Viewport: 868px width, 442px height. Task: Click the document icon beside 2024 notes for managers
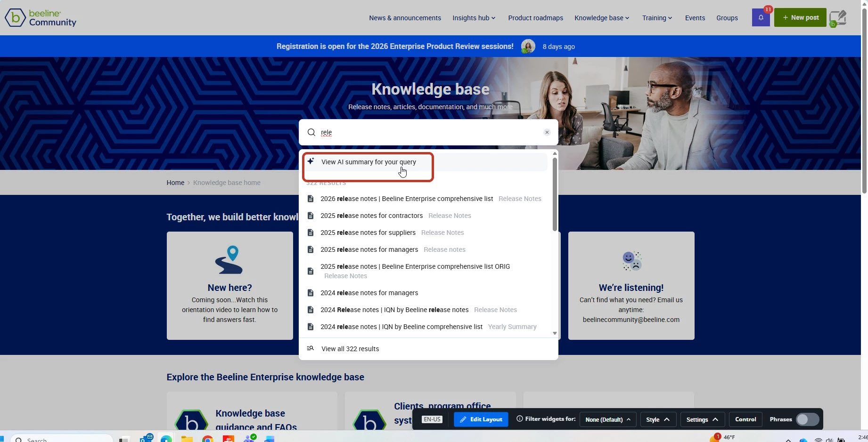point(311,293)
